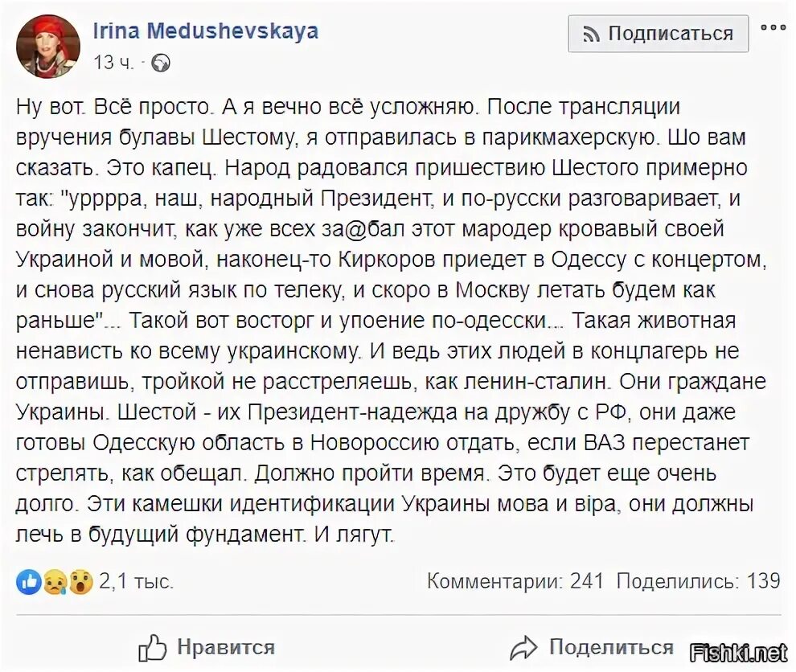796x672 pixels.
Task: Open the 2,1 тыс. reactions count
Action: 136,581
